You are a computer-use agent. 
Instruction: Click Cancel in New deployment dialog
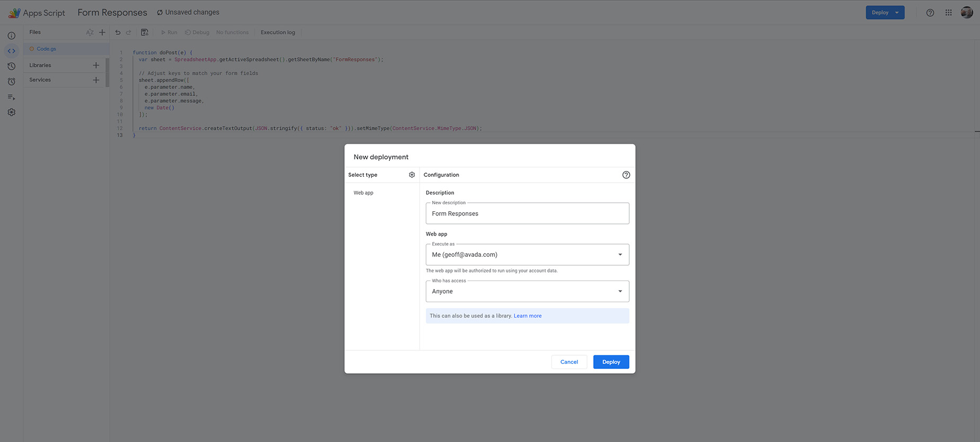click(x=569, y=362)
